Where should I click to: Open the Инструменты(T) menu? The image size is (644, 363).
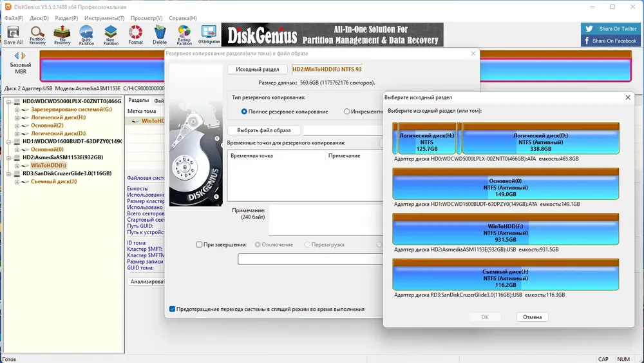pyautogui.click(x=104, y=18)
